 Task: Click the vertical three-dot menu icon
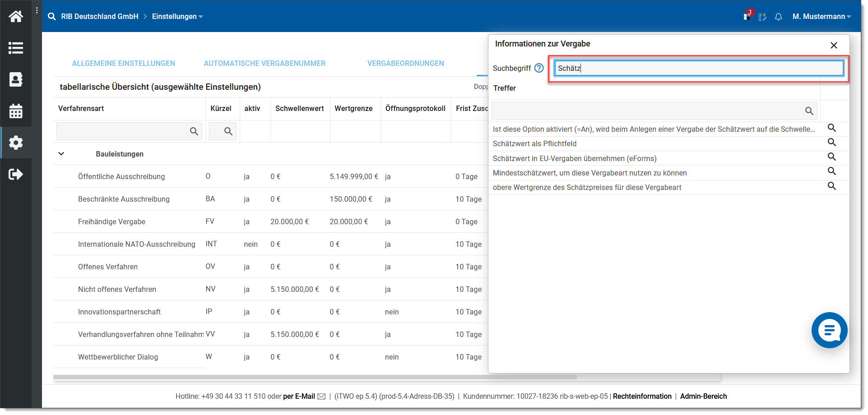[x=37, y=10]
